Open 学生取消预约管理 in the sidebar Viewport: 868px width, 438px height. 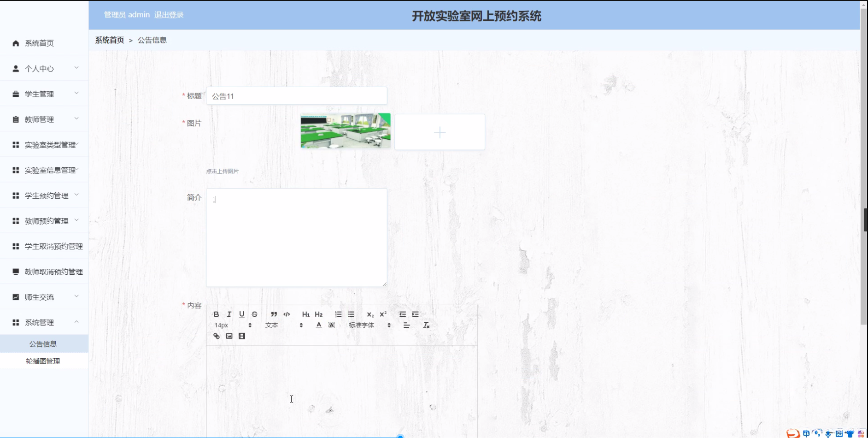point(44,246)
